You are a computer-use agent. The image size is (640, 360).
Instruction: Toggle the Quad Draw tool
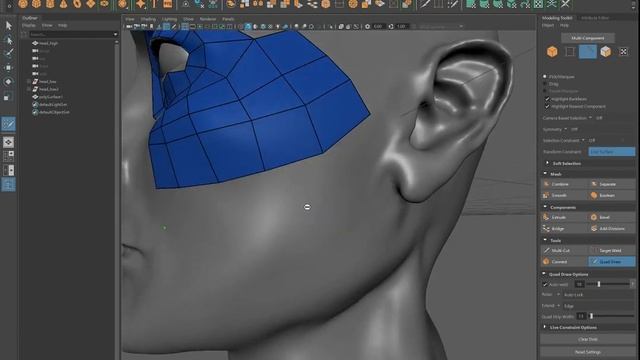tap(612, 262)
